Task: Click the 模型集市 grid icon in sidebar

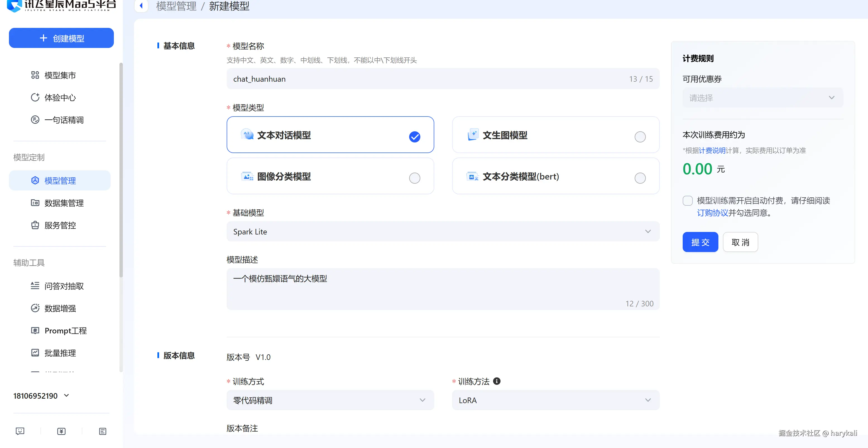Action: tap(35, 75)
